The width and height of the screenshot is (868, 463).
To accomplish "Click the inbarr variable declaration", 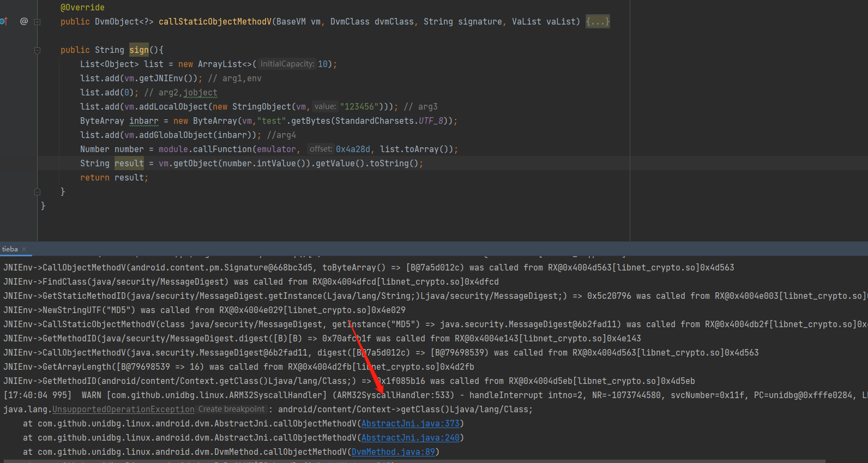I will [143, 121].
